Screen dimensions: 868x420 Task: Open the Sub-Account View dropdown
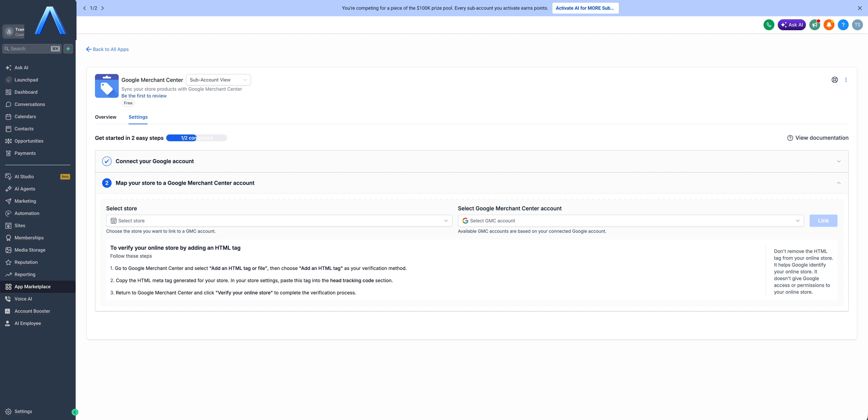pyautogui.click(x=218, y=80)
